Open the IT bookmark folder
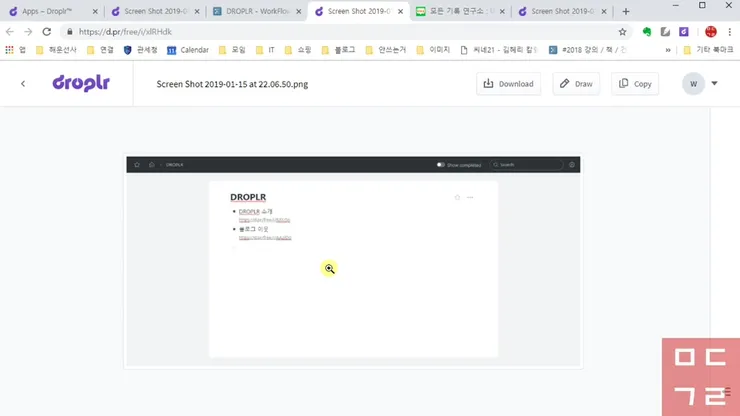 click(x=265, y=50)
